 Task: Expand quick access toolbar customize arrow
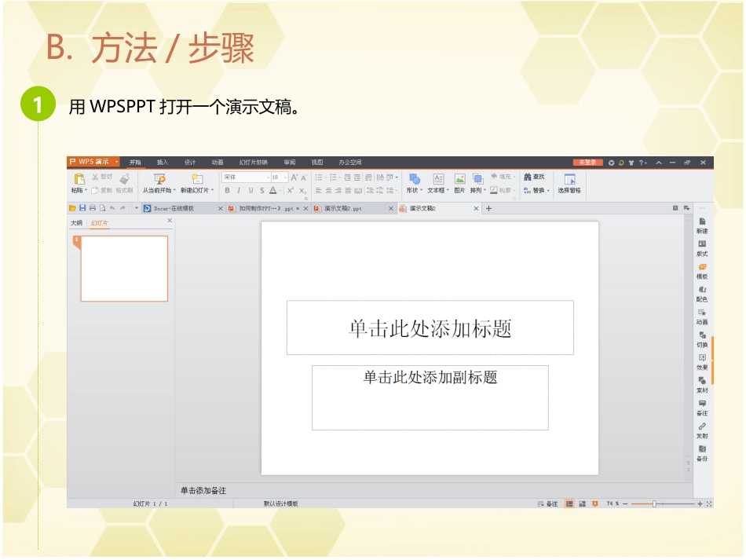pos(136,208)
